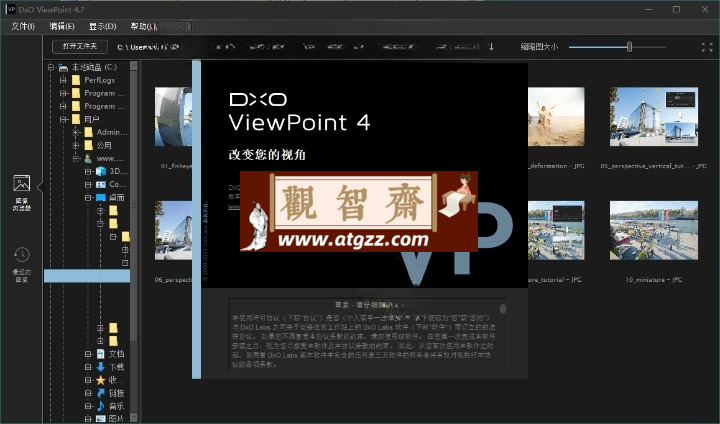The height and width of the screenshot is (424, 720).
Task: Expand the 公用 folder tree node
Action: pos(76,145)
